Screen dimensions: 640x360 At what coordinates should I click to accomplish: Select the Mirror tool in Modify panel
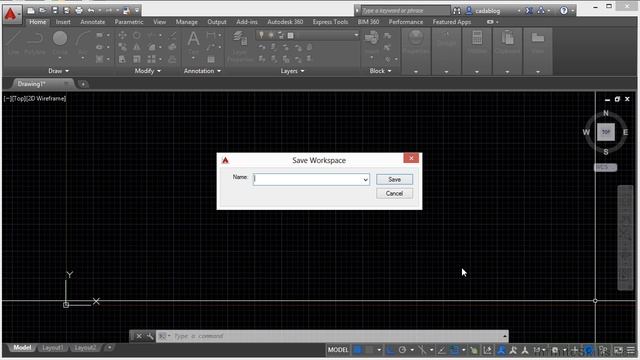[137, 47]
